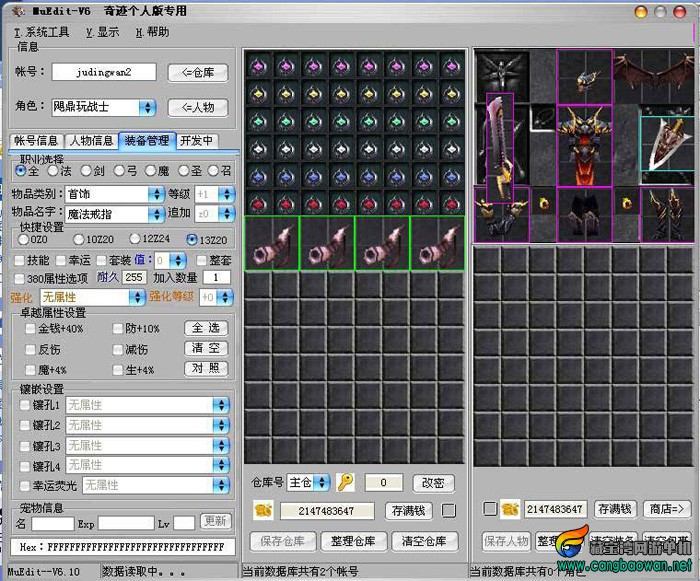Select the 法 class radio button

coord(53,171)
